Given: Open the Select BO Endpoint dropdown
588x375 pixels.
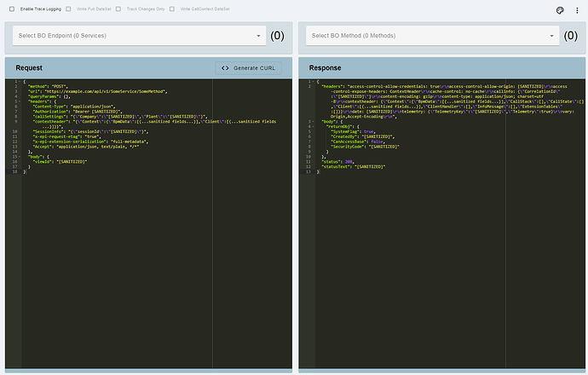Looking at the screenshot, I should click(139, 36).
